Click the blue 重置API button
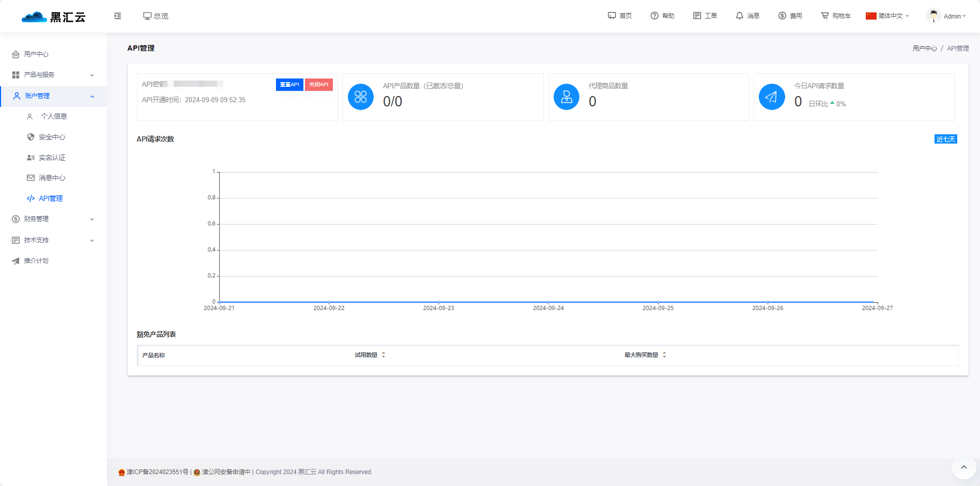980x486 pixels. coord(289,85)
